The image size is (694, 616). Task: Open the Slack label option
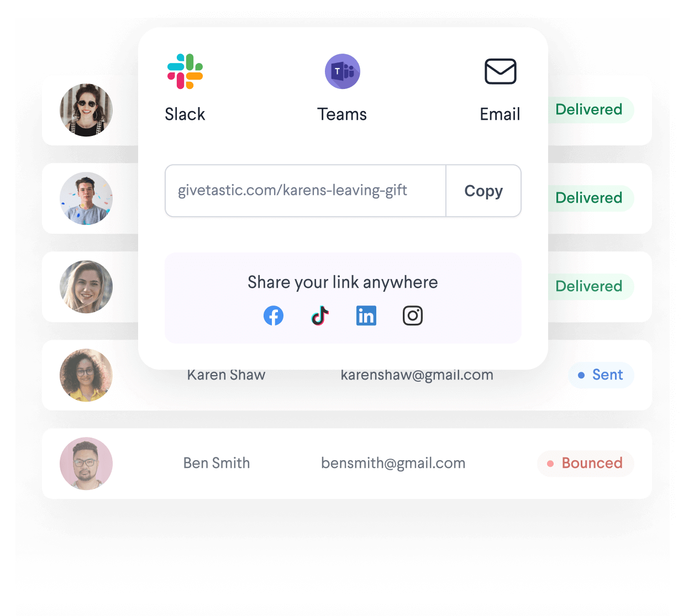tap(185, 114)
